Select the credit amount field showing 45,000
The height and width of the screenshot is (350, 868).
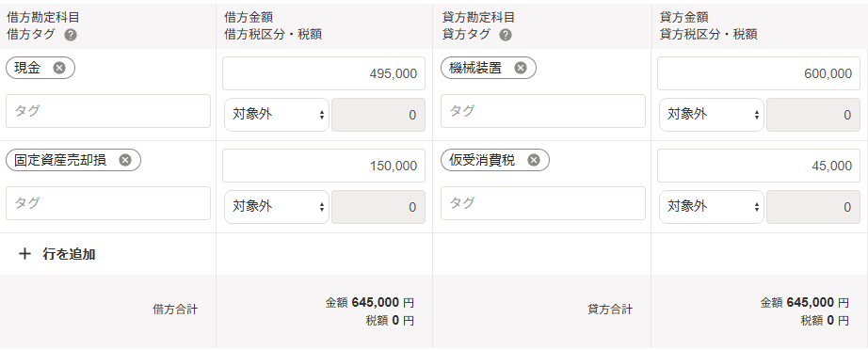pos(759,166)
